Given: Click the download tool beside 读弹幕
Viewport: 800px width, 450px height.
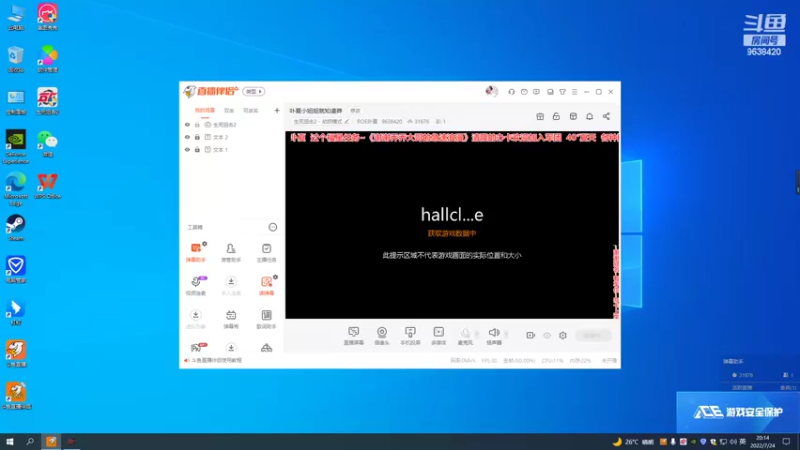Looking at the screenshot, I should (231, 286).
